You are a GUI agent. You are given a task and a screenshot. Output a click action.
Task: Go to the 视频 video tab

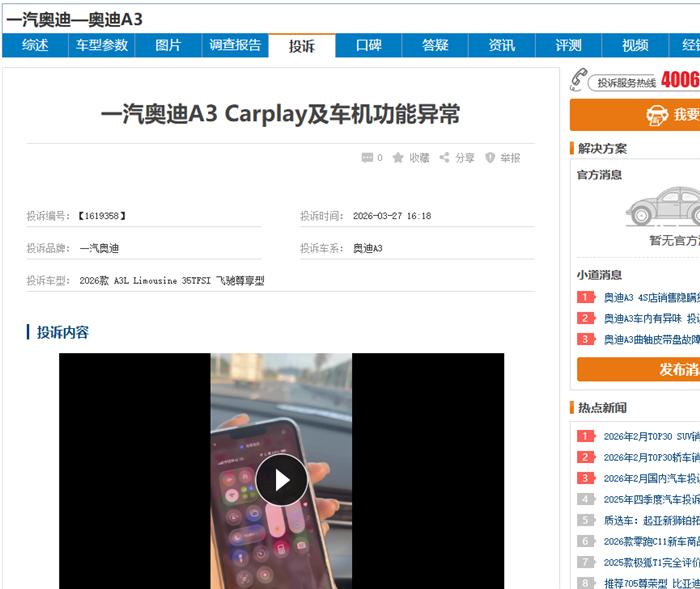pyautogui.click(x=635, y=45)
